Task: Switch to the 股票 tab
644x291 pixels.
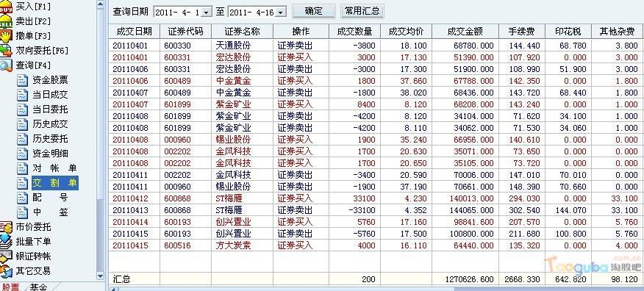Action: (x=11, y=287)
